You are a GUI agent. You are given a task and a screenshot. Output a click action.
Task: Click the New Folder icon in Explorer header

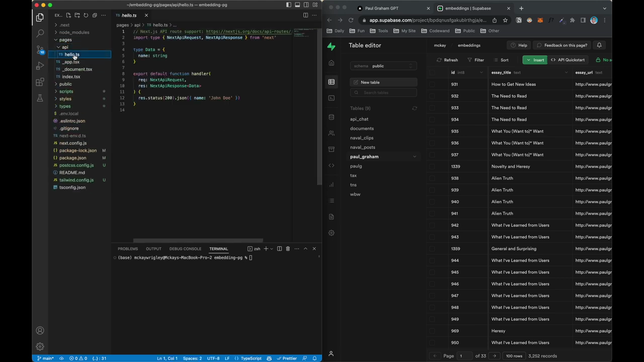coord(77,15)
